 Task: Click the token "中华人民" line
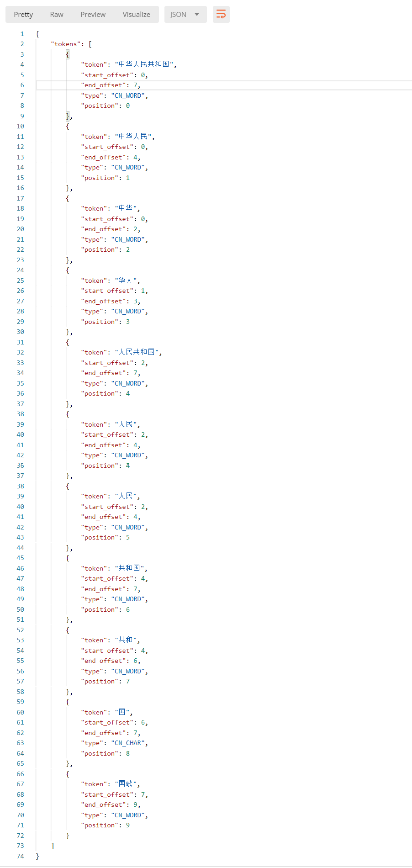coord(118,137)
